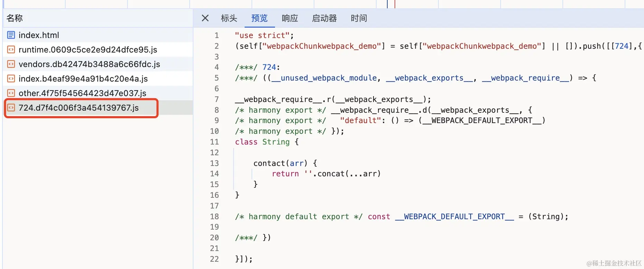Select index.b4eaf99e4a91b4c20e4a.js request
644x269 pixels.
click(98, 78)
